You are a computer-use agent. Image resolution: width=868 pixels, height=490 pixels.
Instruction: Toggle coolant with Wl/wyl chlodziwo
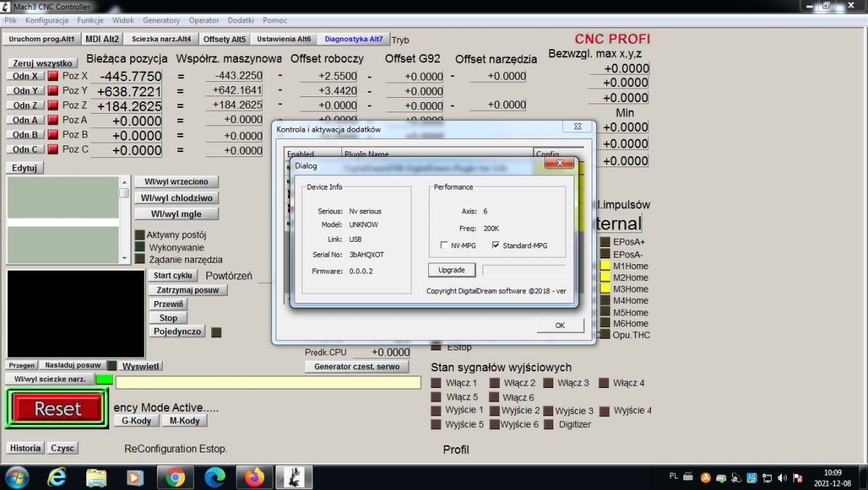176,198
